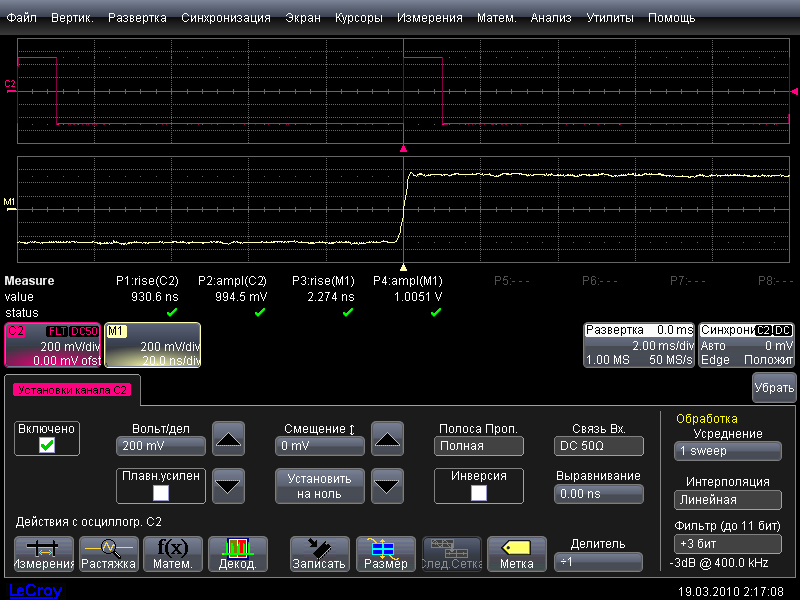Open the Файл menu
Viewport: 800px width, 600px height.
(x=22, y=18)
